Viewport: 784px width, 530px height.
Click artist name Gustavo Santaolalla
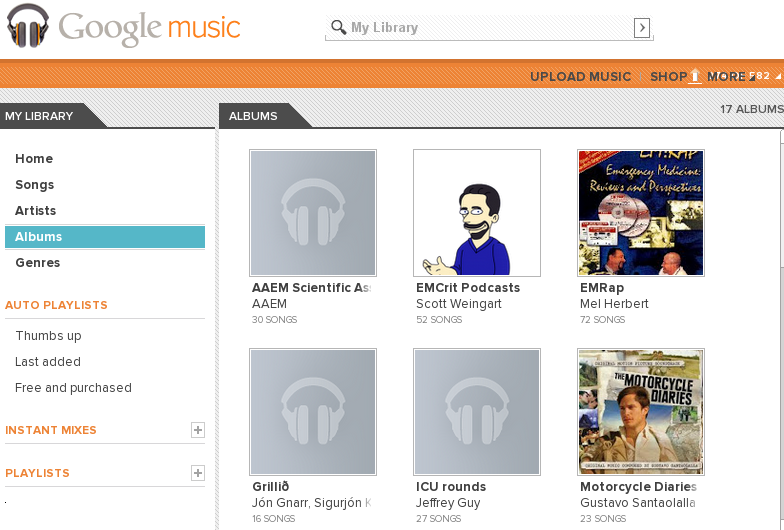coord(638,502)
